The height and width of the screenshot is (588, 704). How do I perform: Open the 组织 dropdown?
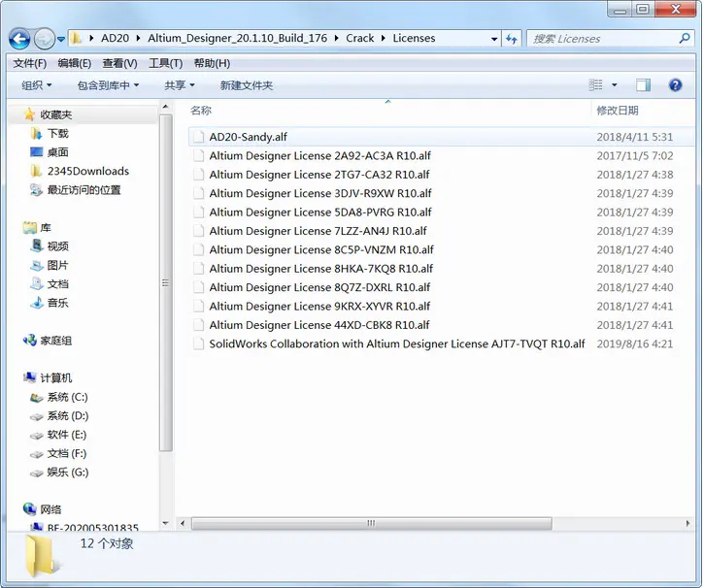coord(36,85)
